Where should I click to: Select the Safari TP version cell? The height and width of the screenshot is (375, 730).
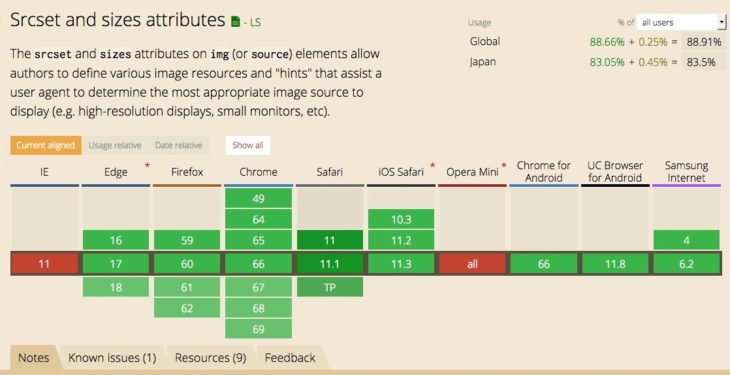pyautogui.click(x=330, y=287)
